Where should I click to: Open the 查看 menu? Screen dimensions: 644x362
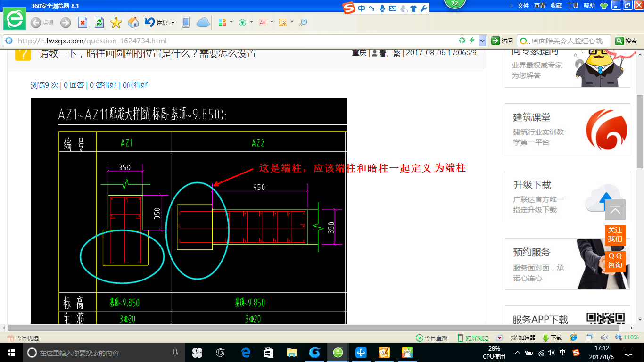[540, 6]
